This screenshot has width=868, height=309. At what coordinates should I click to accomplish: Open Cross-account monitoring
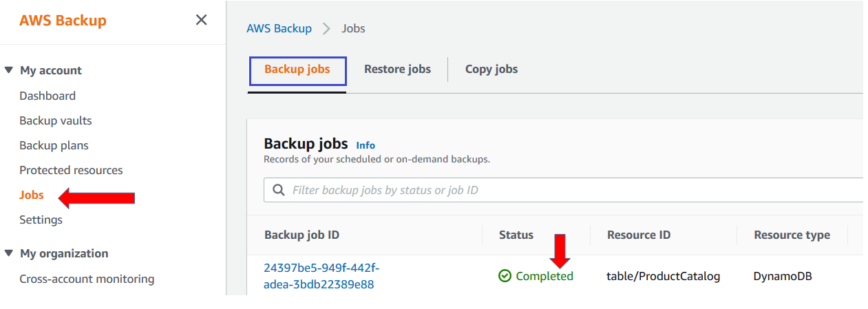tap(87, 279)
